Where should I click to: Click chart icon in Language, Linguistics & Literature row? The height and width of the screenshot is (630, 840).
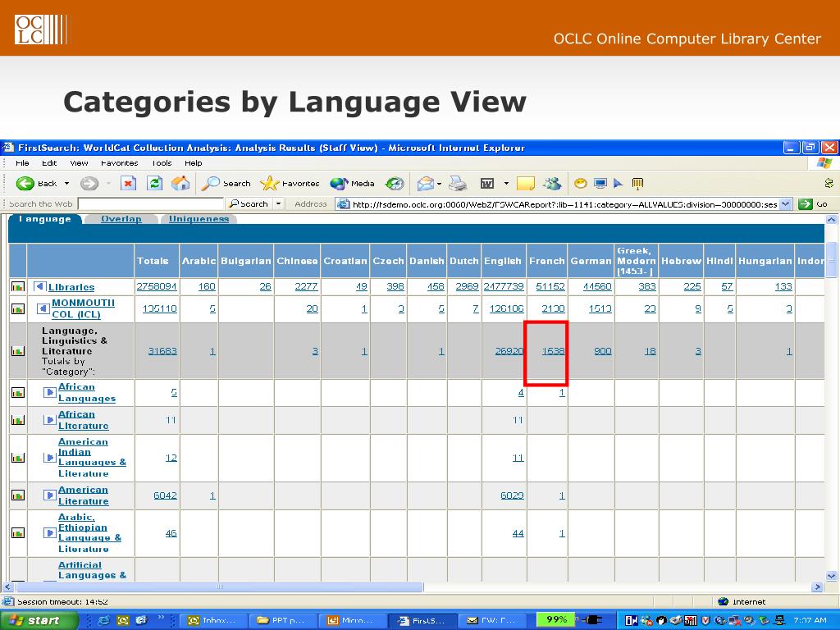(x=18, y=351)
